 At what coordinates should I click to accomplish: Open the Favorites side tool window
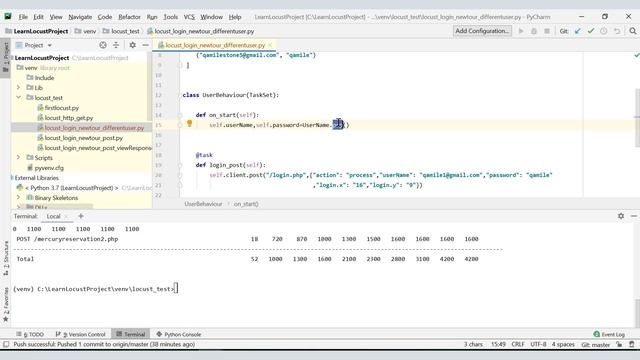6,304
